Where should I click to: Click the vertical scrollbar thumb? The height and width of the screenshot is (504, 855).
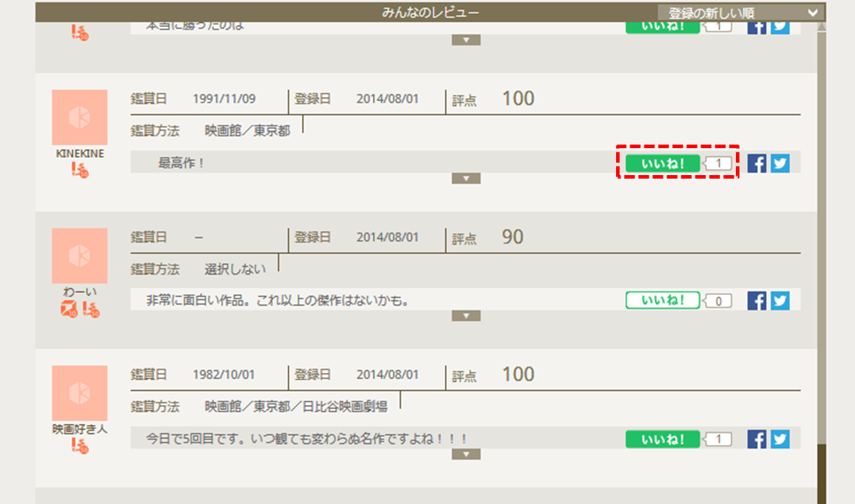coord(821,474)
